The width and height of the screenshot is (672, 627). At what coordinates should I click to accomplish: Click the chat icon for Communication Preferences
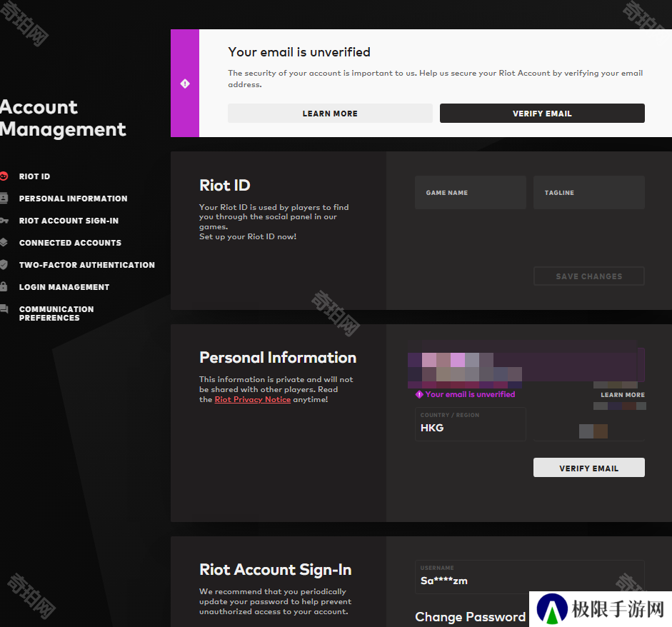(4, 309)
